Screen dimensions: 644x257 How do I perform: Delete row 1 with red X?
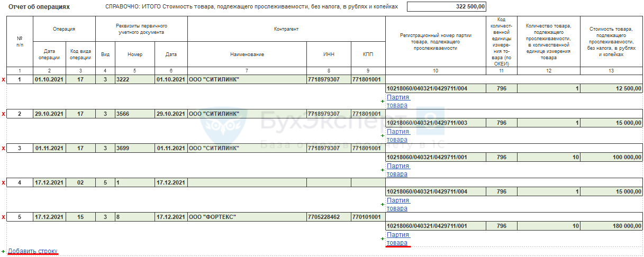coord(4,80)
